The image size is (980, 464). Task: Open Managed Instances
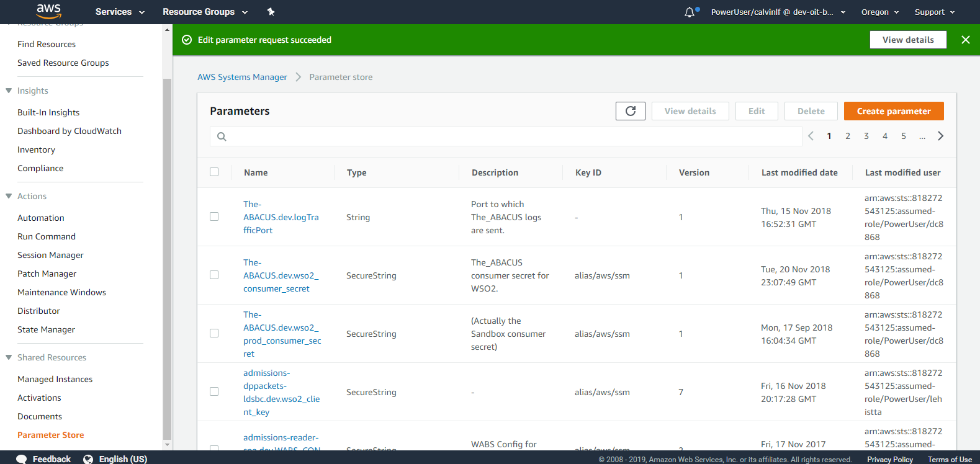coord(55,379)
